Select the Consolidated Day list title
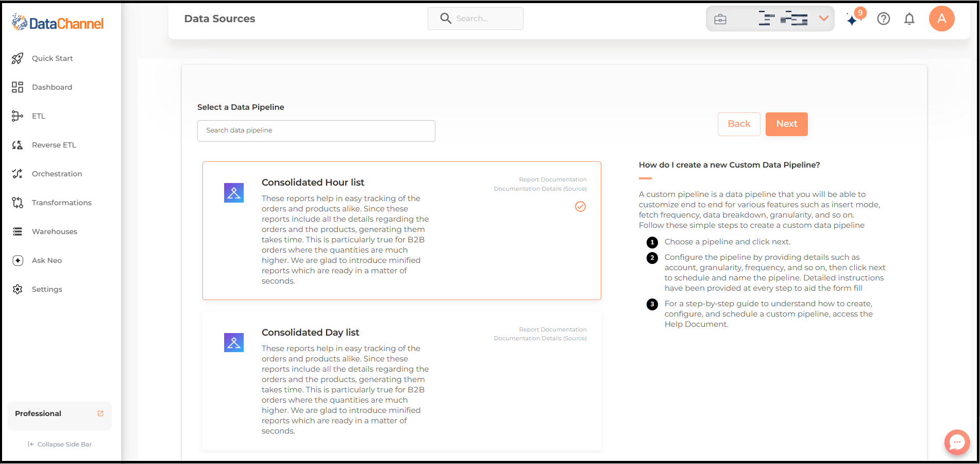 click(x=310, y=333)
